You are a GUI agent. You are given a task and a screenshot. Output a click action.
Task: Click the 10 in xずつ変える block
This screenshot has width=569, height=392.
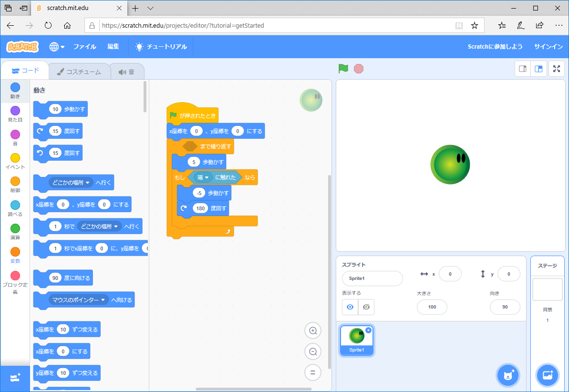point(63,330)
